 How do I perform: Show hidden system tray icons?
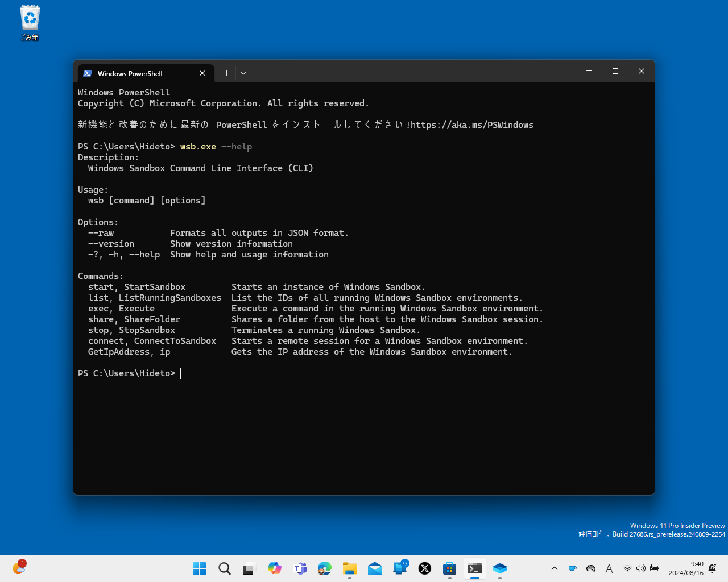click(x=555, y=568)
